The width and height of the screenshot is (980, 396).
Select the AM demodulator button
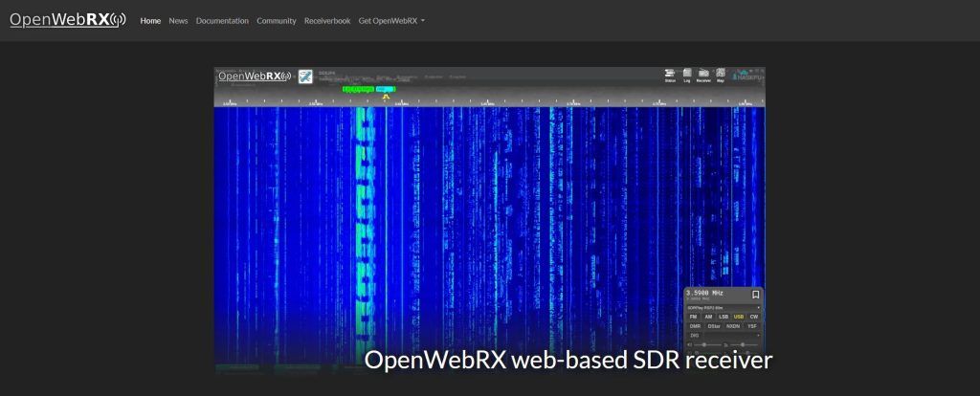(708, 317)
